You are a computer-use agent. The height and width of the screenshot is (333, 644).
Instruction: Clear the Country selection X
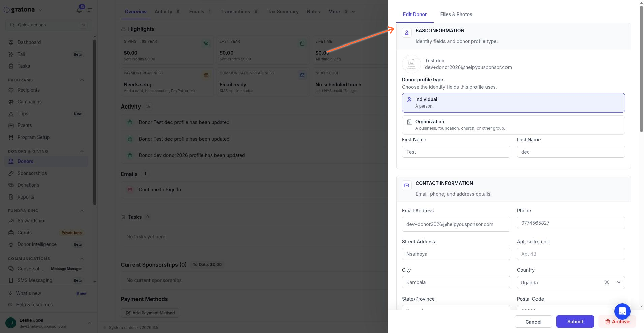pos(607,282)
